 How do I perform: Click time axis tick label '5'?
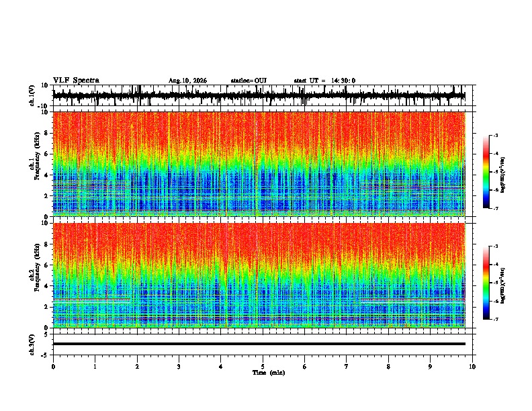click(x=263, y=367)
